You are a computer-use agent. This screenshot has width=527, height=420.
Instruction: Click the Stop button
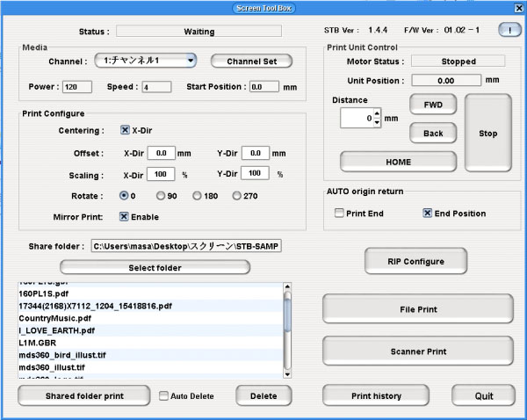coord(488,134)
